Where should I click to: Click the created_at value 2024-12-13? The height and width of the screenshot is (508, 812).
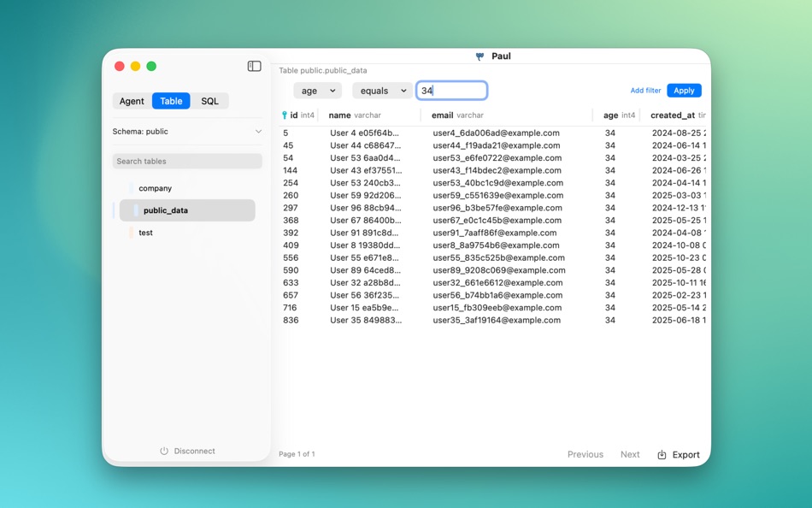pyautogui.click(x=679, y=208)
